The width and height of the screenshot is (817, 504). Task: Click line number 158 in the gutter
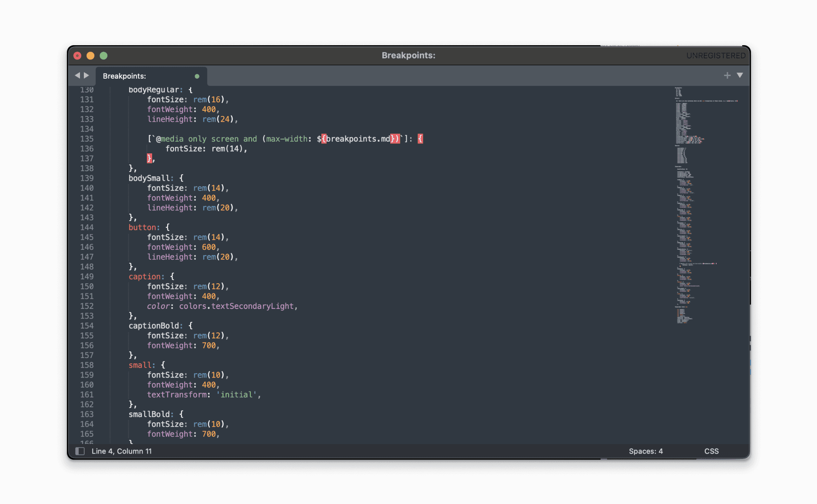(87, 365)
